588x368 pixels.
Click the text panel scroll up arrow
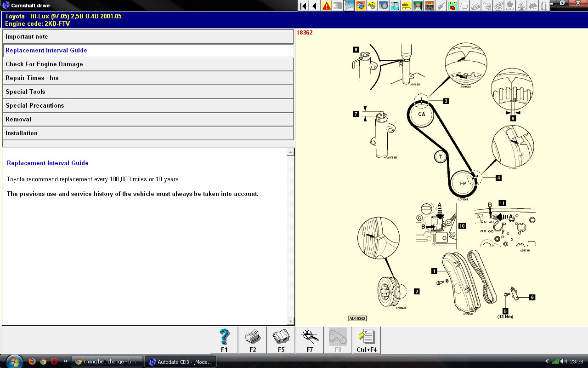click(290, 152)
